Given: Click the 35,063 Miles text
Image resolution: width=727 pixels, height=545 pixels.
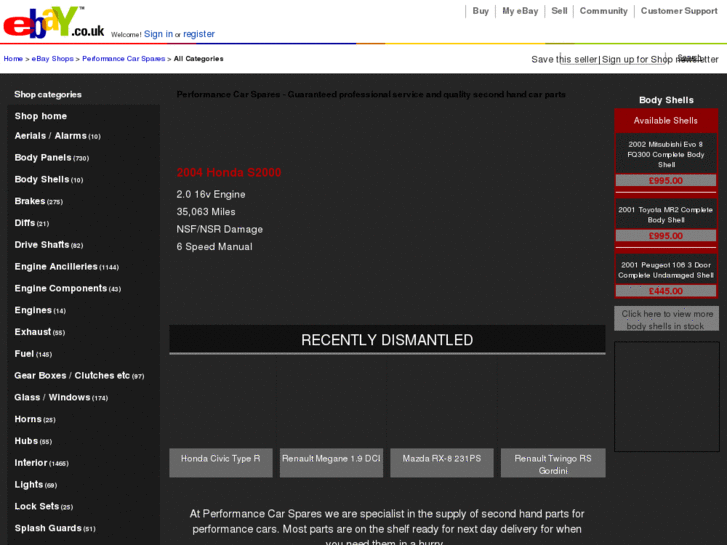Looking at the screenshot, I should 206,212.
